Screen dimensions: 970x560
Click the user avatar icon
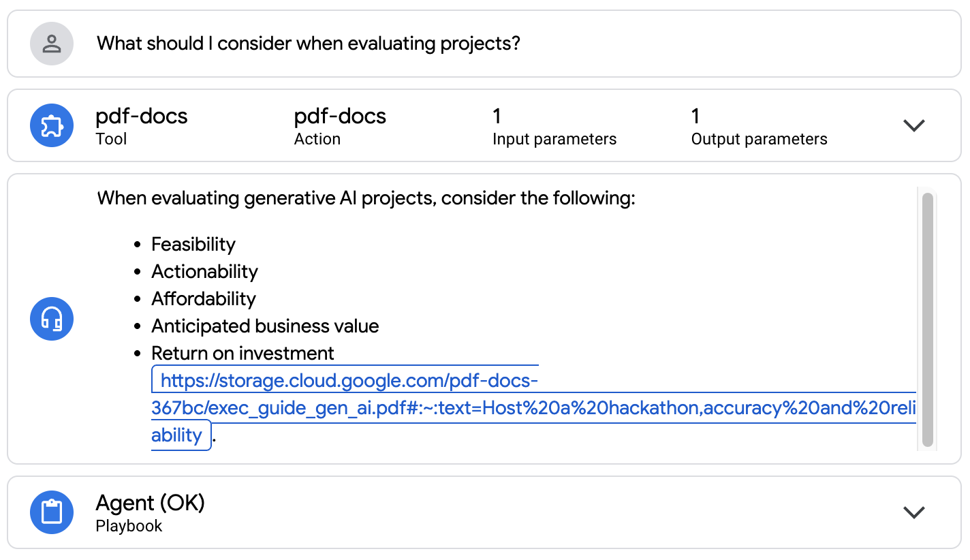coord(52,44)
